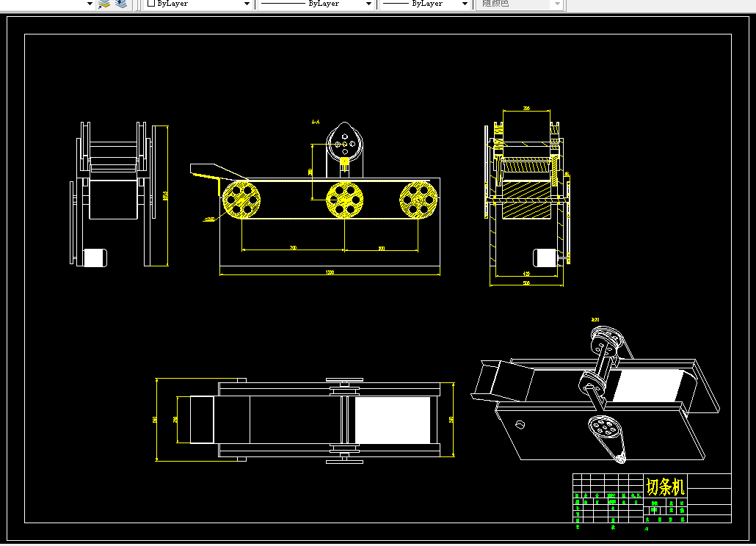756x546 pixels.
Task: Select the 700 dimension text
Action: (x=293, y=248)
